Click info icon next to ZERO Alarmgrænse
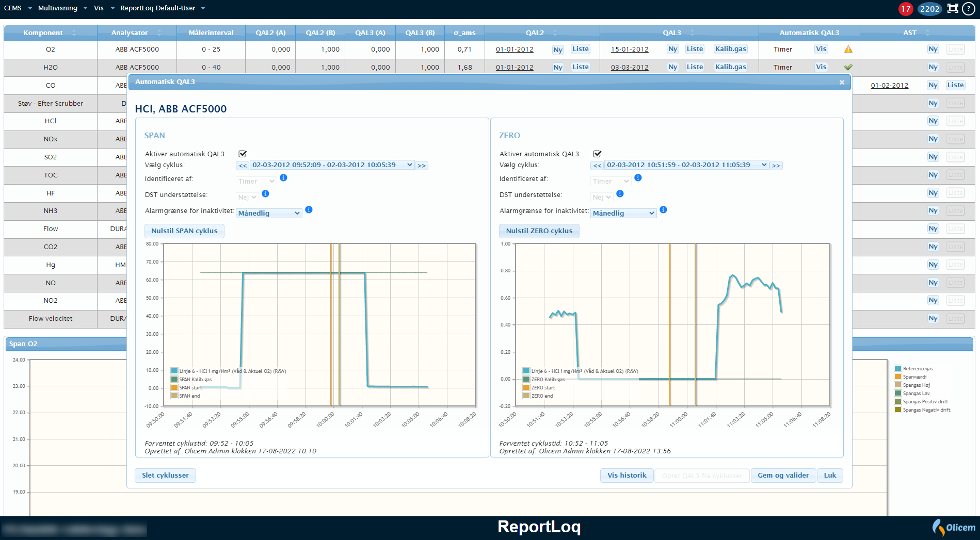The height and width of the screenshot is (540, 980). click(x=663, y=210)
